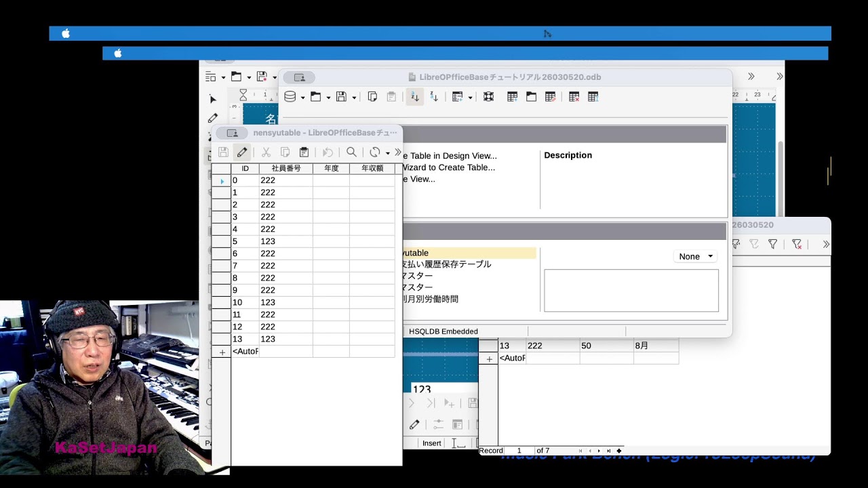Click the Last Record button in record navigator
This screenshot has width=868, height=488.
click(609, 451)
